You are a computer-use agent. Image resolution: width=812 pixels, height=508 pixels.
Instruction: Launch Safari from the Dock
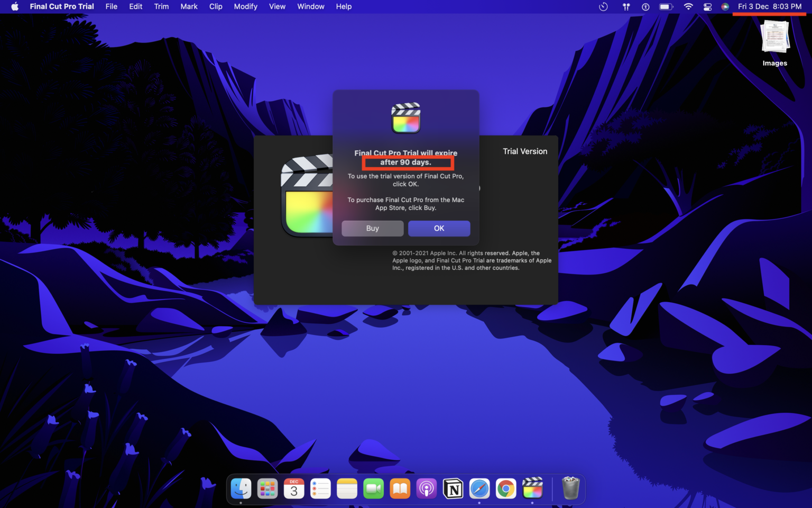(479, 488)
